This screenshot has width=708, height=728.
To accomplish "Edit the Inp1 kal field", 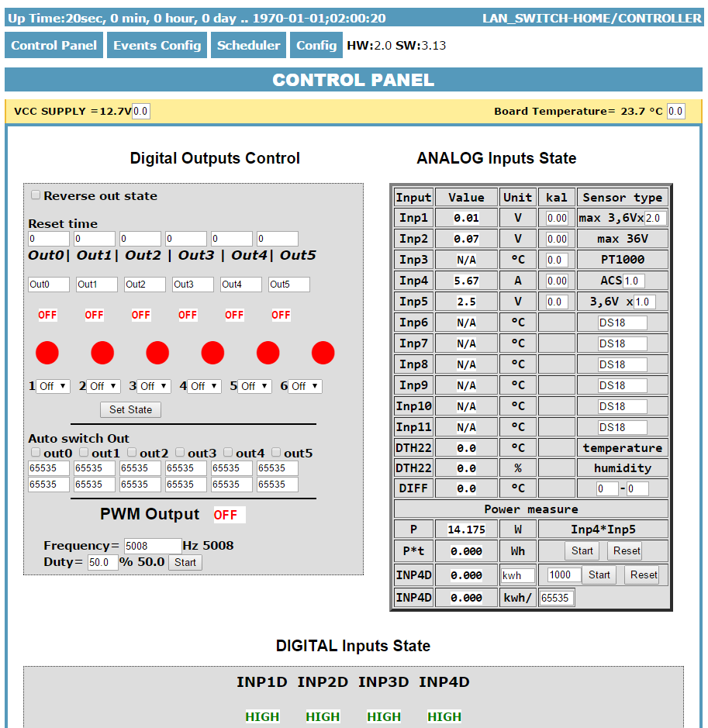I will click(557, 218).
